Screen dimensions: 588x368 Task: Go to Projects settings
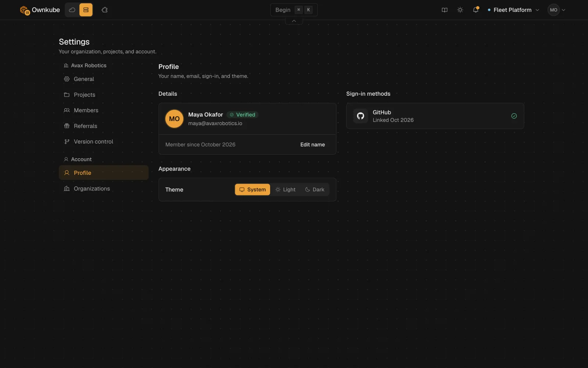104,95
